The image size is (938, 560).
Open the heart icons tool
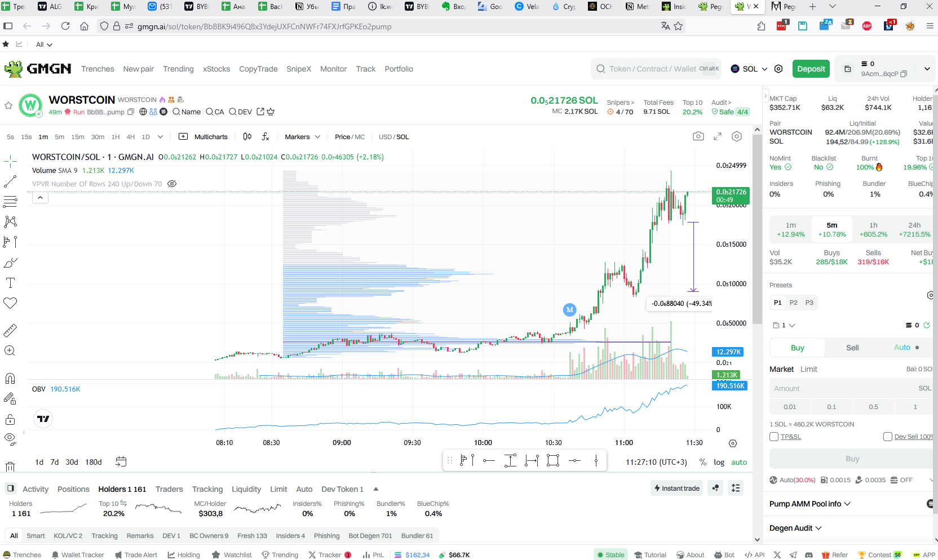[x=10, y=303]
